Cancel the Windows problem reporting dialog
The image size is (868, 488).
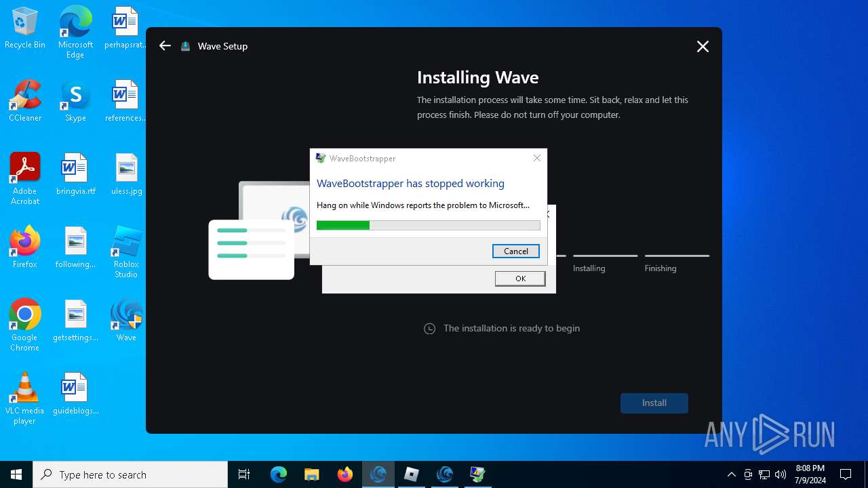[x=516, y=251]
